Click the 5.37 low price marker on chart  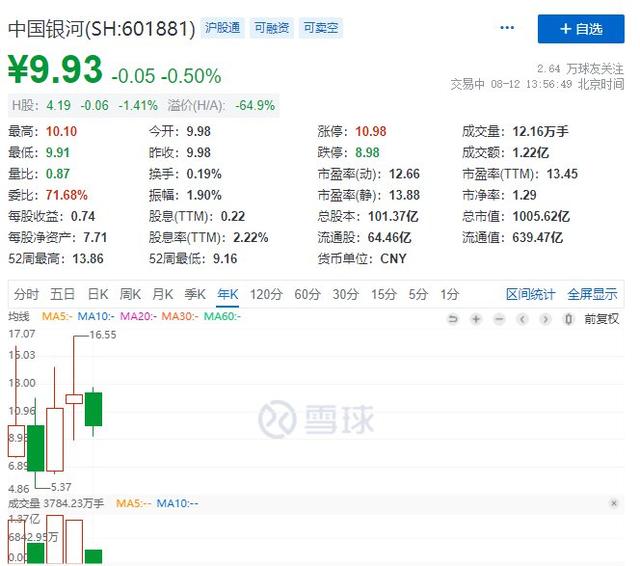[x=61, y=487]
